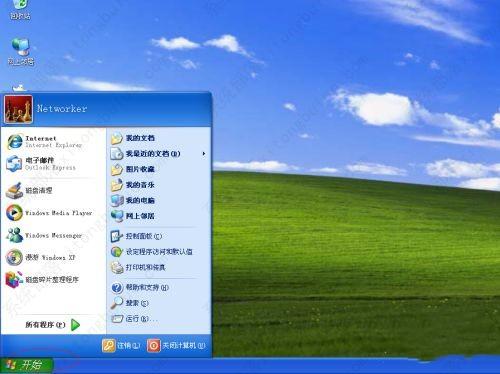Open My Pictures folder icon
This screenshot has width=500, height=374.
[117, 169]
